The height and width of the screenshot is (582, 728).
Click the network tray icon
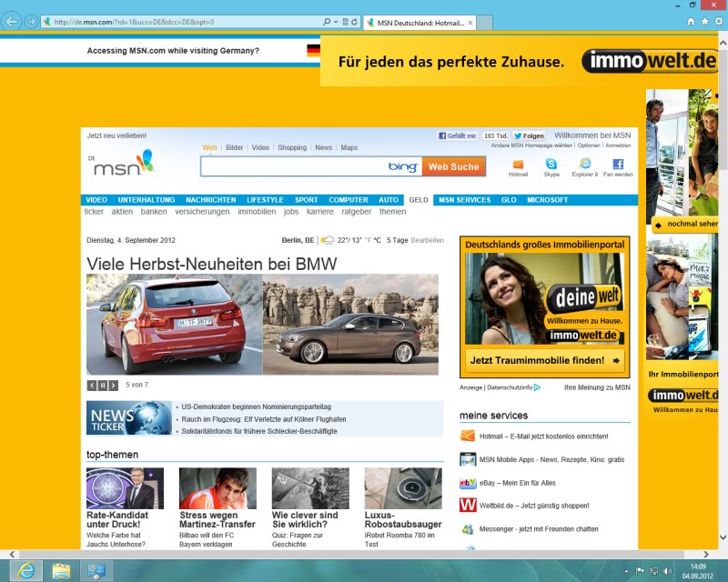pyautogui.click(x=654, y=571)
